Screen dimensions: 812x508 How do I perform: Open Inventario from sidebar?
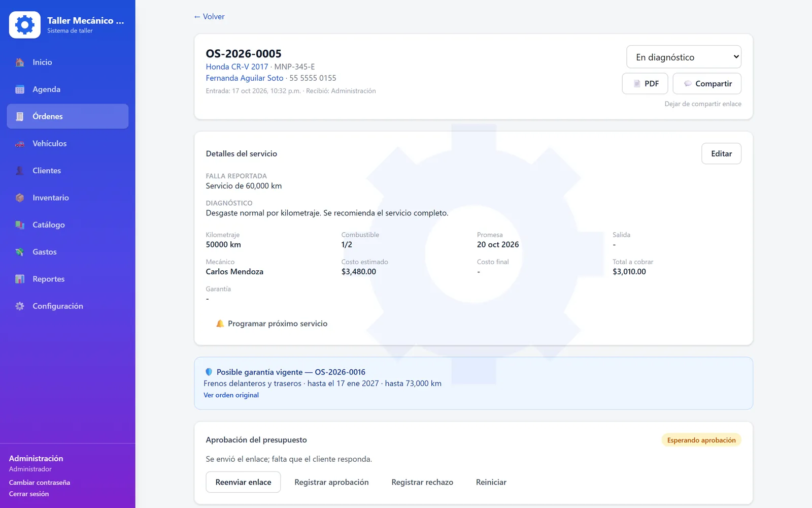[x=67, y=198]
